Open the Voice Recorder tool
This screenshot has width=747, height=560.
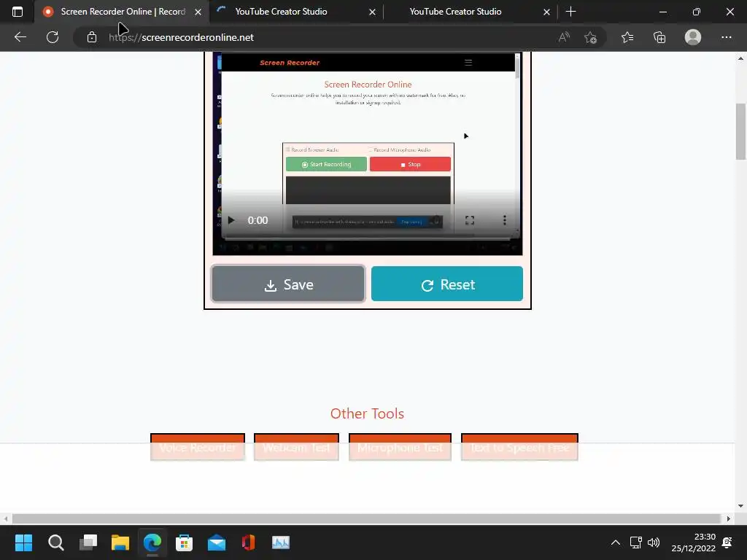pos(197,447)
